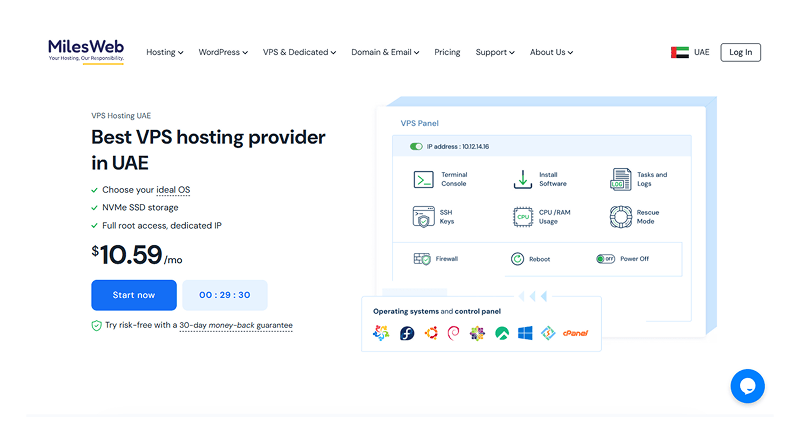Screen dimensions: 800x445
Task: Open the Support dropdown
Action: click(495, 52)
